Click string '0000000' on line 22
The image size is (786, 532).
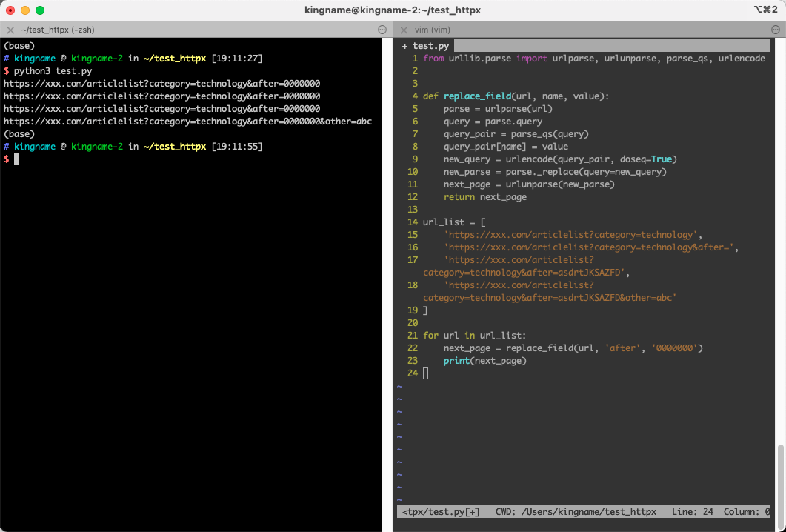click(675, 348)
